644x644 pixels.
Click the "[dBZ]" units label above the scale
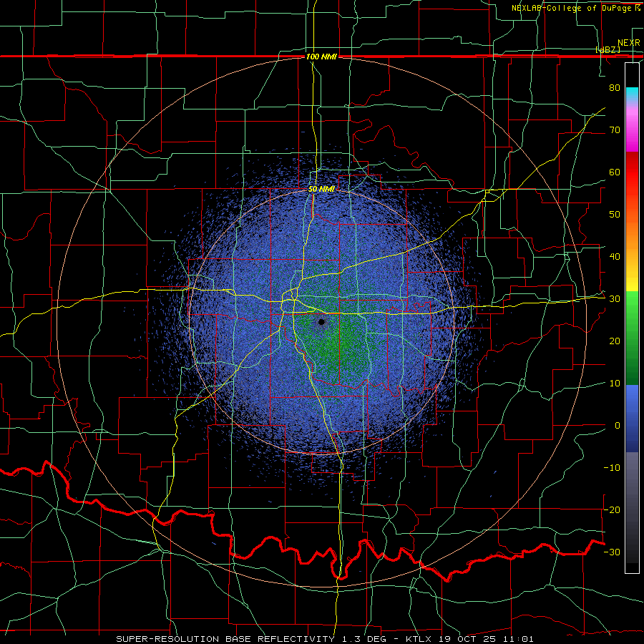pos(608,49)
